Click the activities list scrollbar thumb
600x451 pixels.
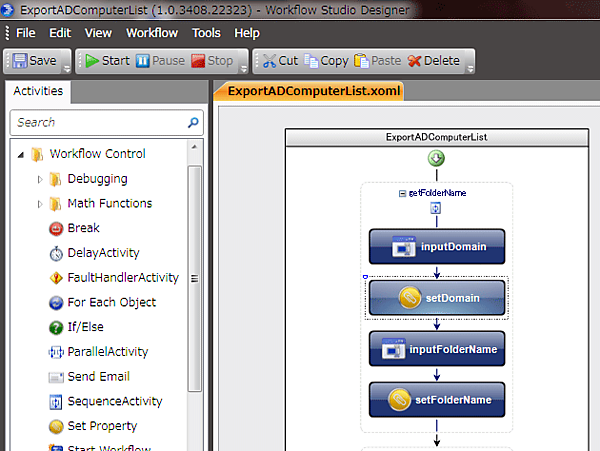click(x=195, y=278)
